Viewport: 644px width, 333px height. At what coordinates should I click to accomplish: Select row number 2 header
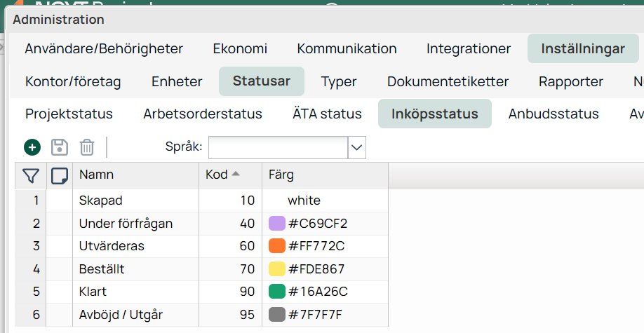(30, 224)
